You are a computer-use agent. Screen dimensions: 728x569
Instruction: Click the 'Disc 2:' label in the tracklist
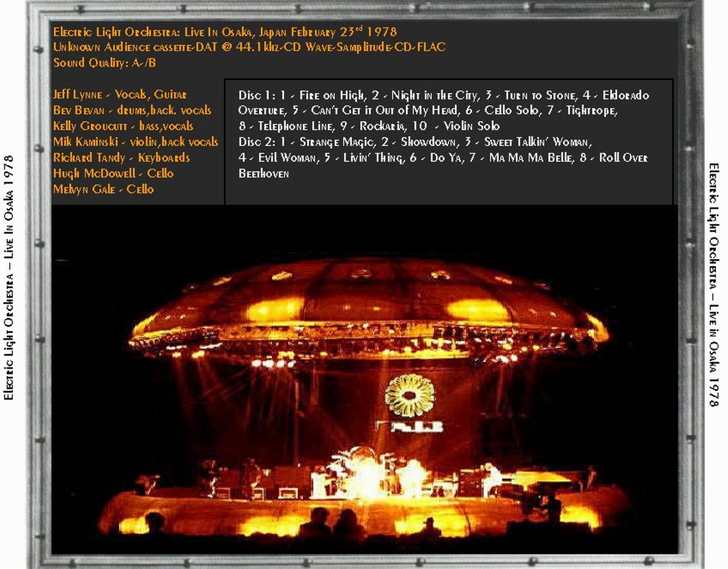tap(257, 142)
